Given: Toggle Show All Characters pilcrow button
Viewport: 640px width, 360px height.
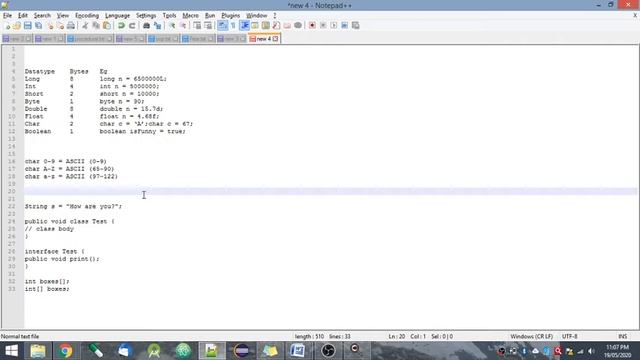Looking at the screenshot, I should [233, 26].
